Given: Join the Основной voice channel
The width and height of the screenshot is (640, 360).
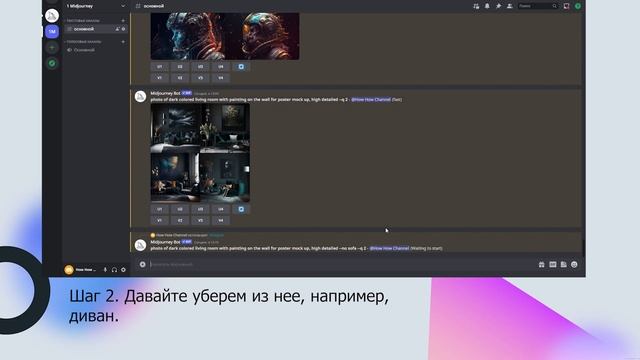Looking at the screenshot, I should (84, 50).
